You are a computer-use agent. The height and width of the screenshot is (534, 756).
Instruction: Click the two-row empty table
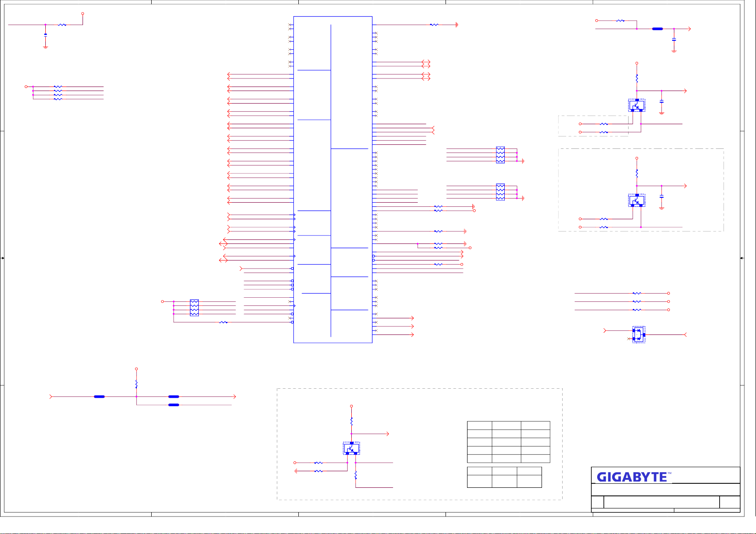(504, 477)
